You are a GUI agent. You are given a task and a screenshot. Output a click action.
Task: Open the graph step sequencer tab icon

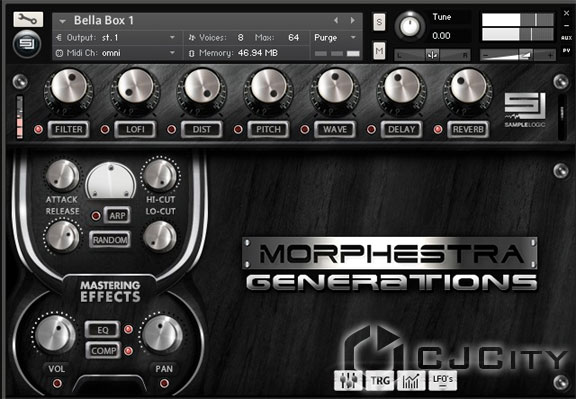(x=411, y=380)
